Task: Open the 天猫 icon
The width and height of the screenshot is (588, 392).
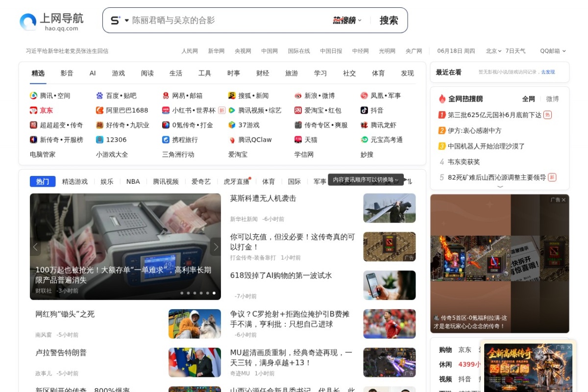Action: point(298,140)
